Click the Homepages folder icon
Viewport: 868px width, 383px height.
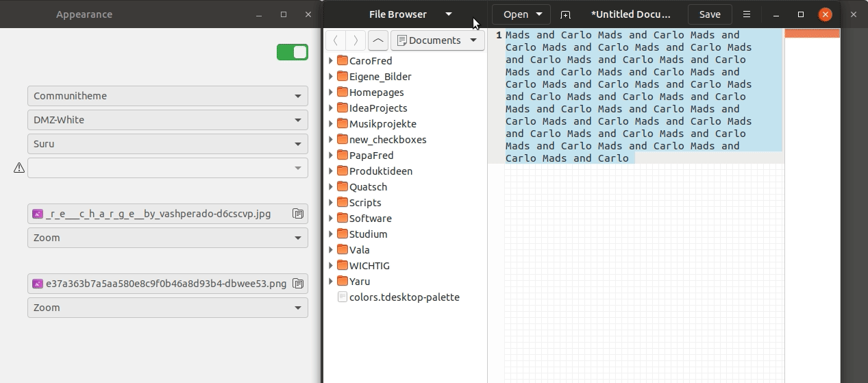(343, 92)
